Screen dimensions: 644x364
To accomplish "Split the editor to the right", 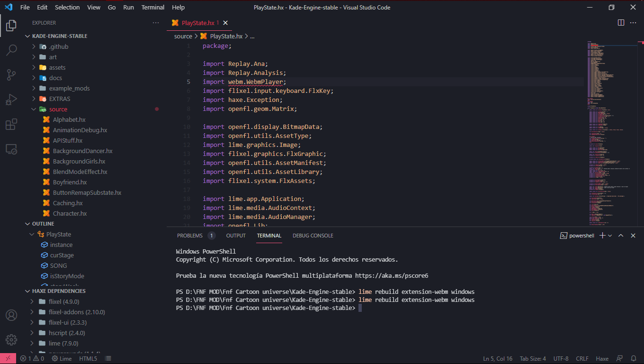I will pos(621,23).
